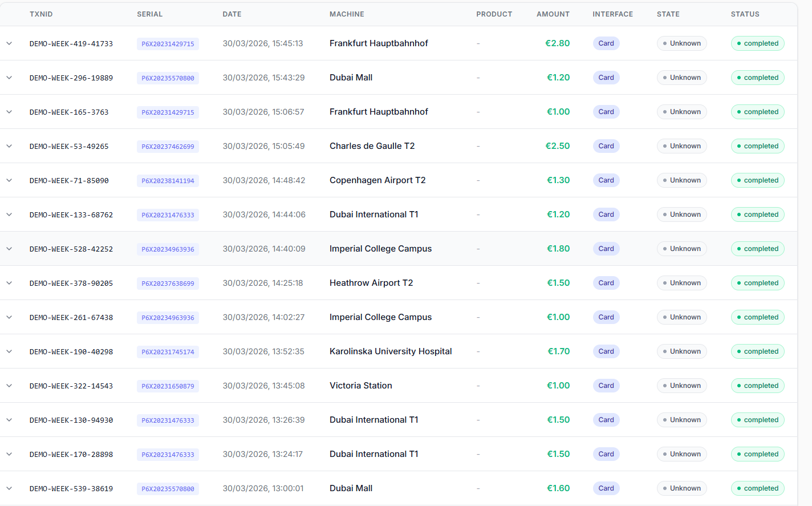Expand row DEMO-WEEK-528-42252
The width and height of the screenshot is (812, 506).
click(9, 249)
